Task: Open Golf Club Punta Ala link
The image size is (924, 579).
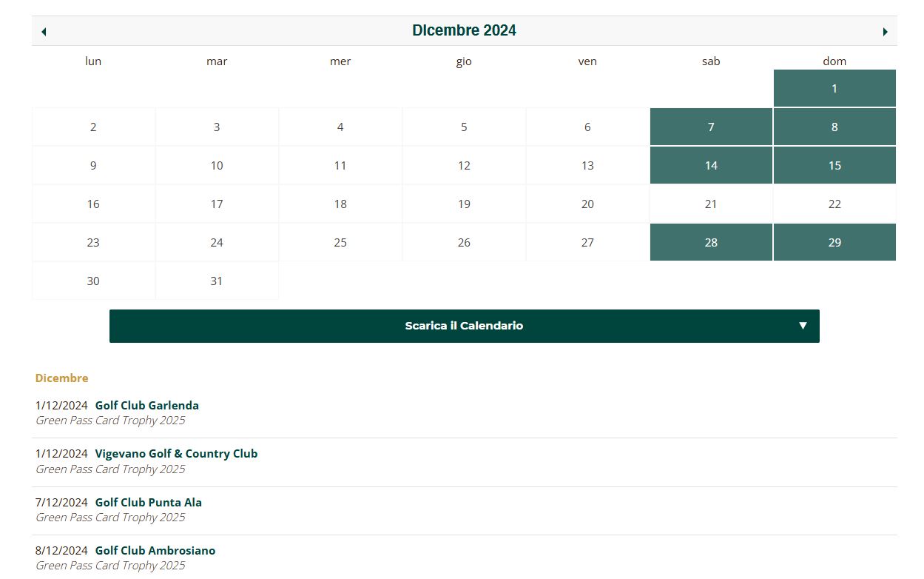Action: pyautogui.click(x=148, y=503)
